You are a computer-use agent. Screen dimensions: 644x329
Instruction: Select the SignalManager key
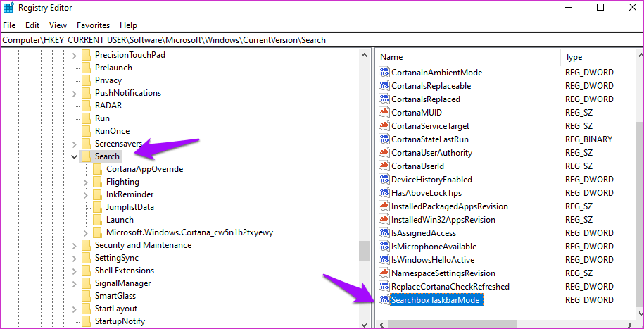(122, 283)
